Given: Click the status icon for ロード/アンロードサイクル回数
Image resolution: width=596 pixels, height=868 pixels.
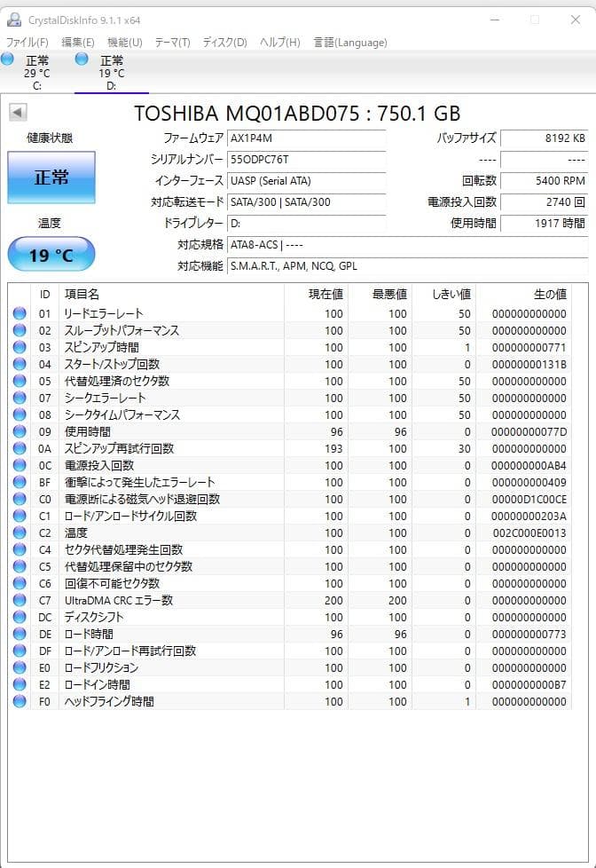Looking at the screenshot, I should (20, 516).
